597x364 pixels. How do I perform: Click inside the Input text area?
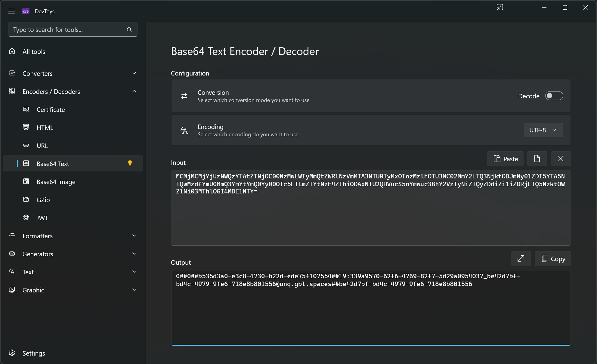pos(371,208)
